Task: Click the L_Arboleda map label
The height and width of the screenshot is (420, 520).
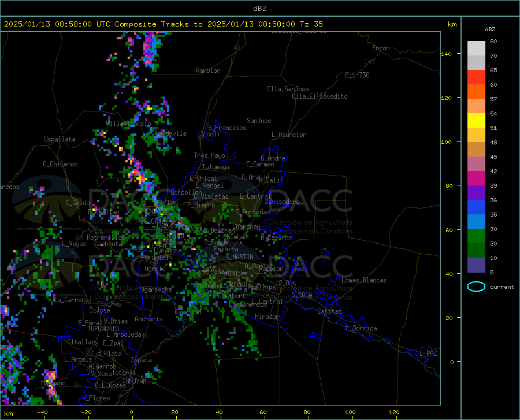Action: [124, 334]
